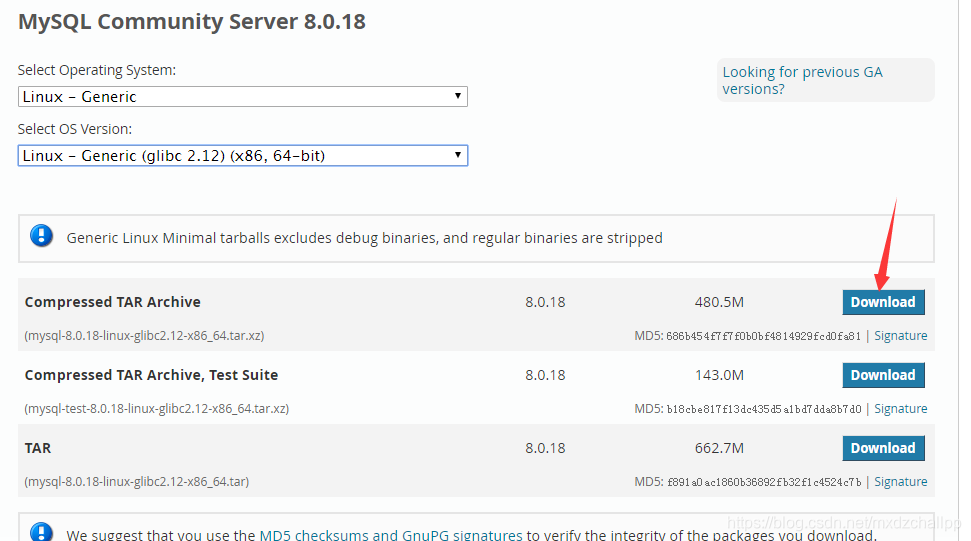Open Signature link for the TAR package

point(900,482)
